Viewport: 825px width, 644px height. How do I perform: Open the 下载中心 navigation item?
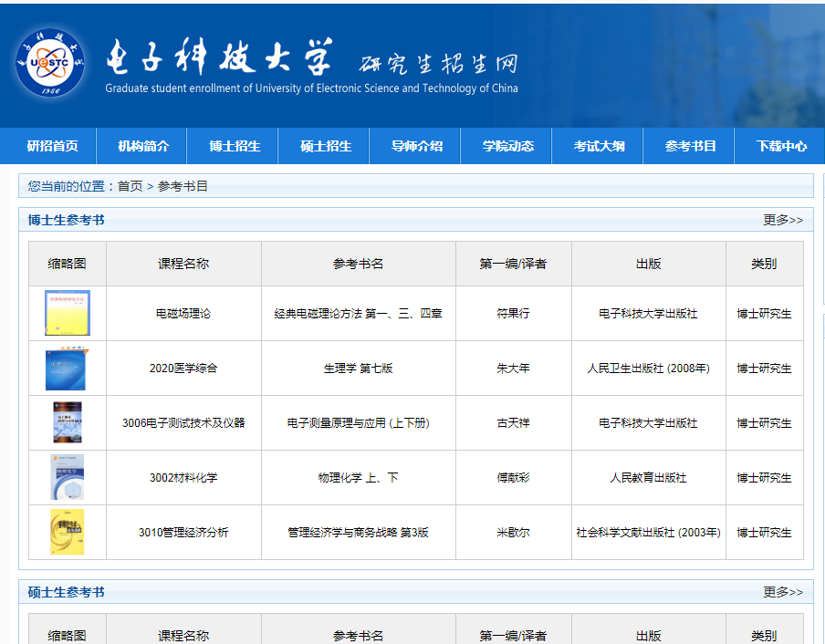click(x=781, y=146)
